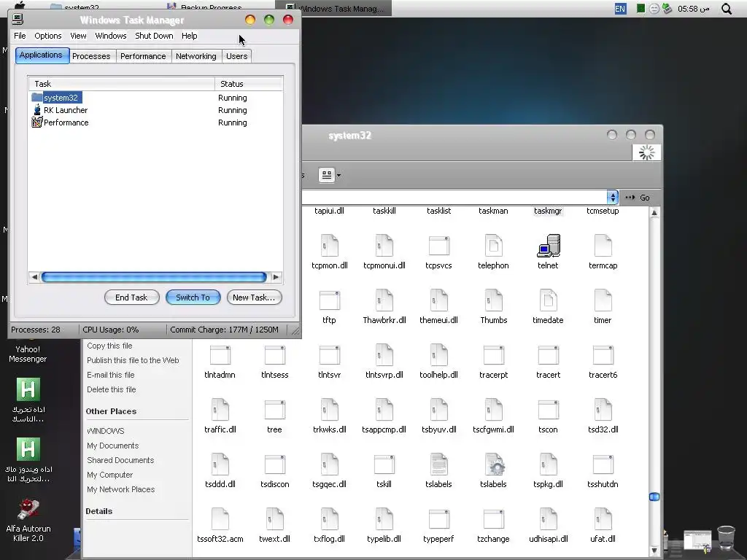Image resolution: width=747 pixels, height=560 pixels.
Task: Select the tscon file icon
Action: pos(548,410)
